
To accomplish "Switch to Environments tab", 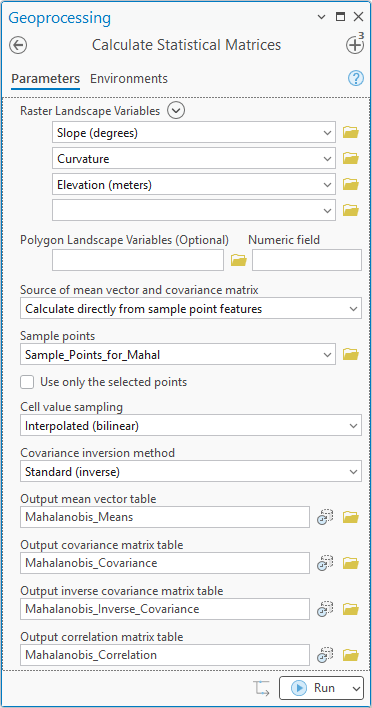I will tap(129, 79).
